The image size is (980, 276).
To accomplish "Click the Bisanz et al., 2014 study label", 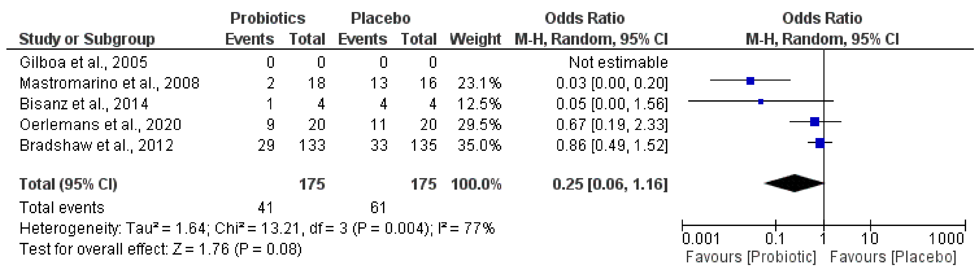I will click(84, 104).
